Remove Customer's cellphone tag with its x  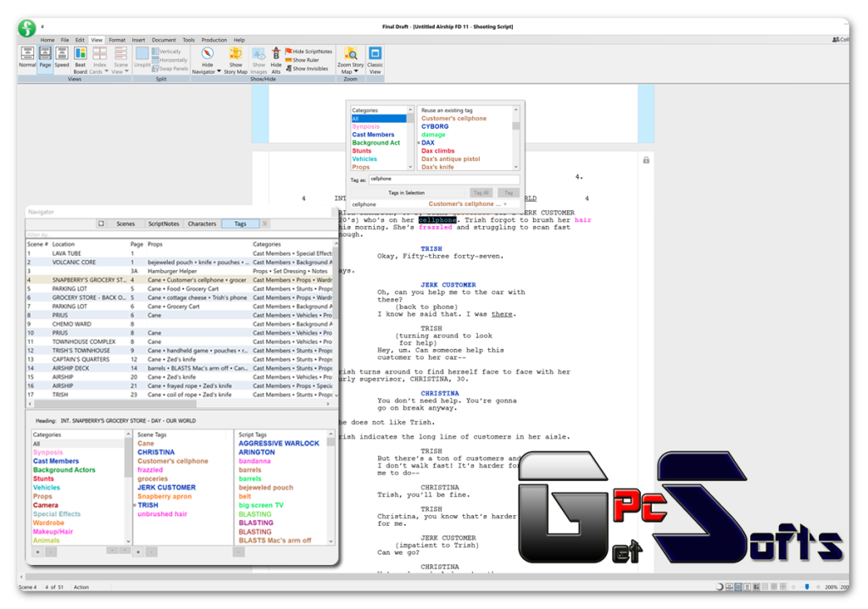(x=505, y=204)
